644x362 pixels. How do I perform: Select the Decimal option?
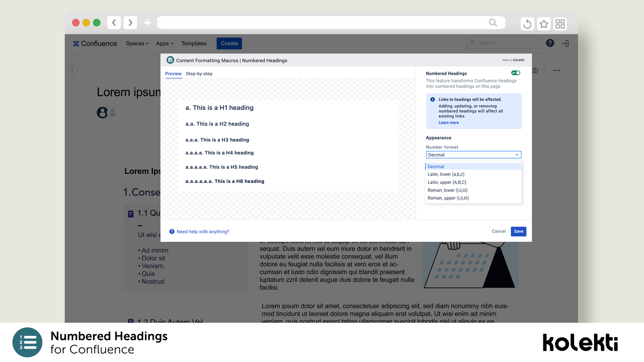tap(473, 167)
